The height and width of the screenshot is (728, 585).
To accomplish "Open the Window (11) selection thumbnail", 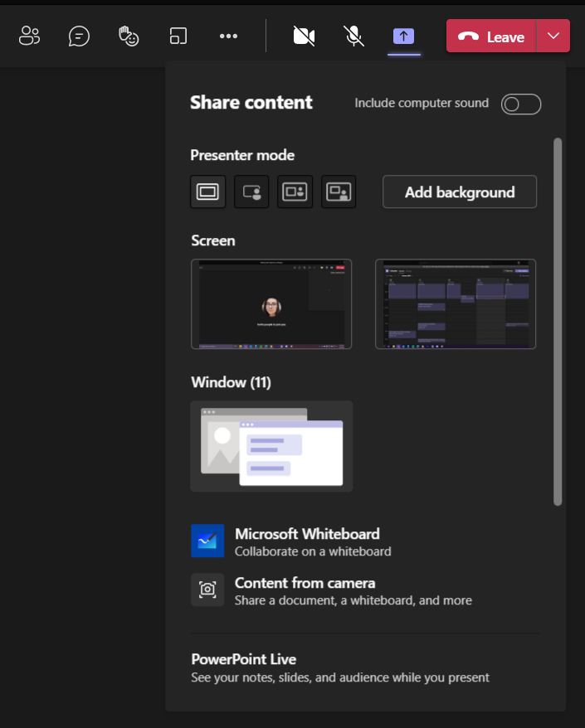I will point(271,446).
